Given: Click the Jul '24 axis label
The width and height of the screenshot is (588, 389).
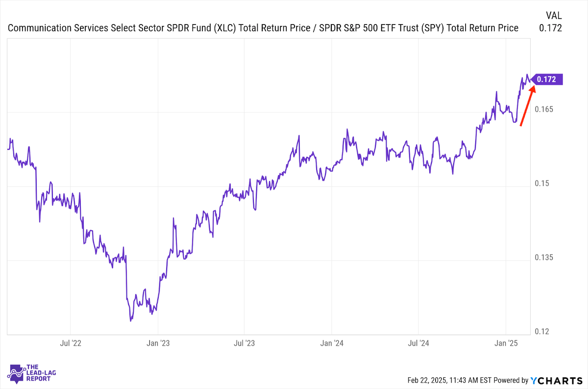Looking at the screenshot, I should pos(418,343).
